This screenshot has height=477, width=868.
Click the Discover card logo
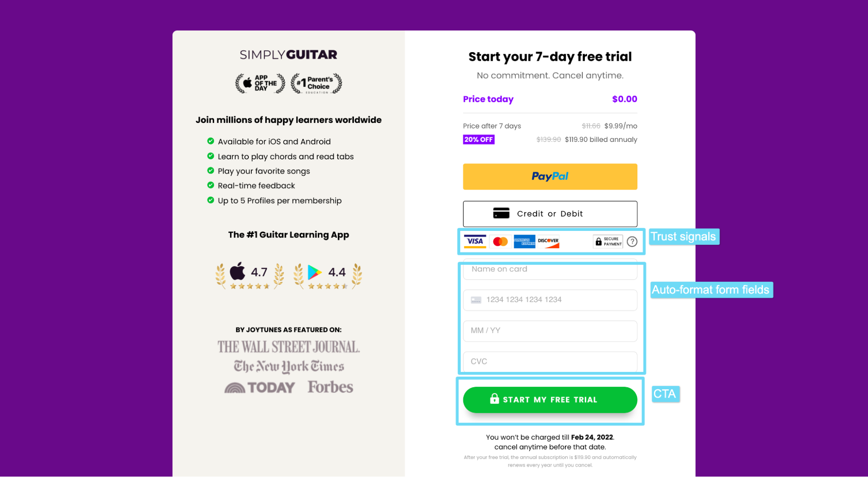point(548,241)
